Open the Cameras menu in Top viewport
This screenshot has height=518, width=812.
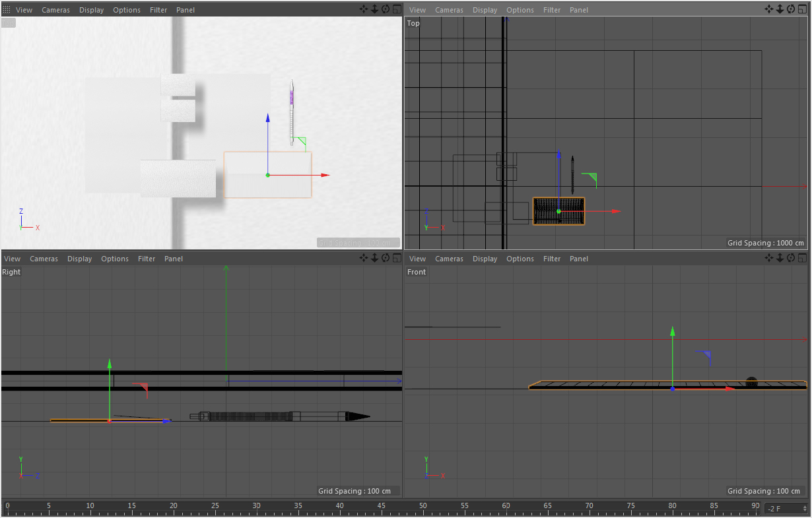tap(449, 10)
